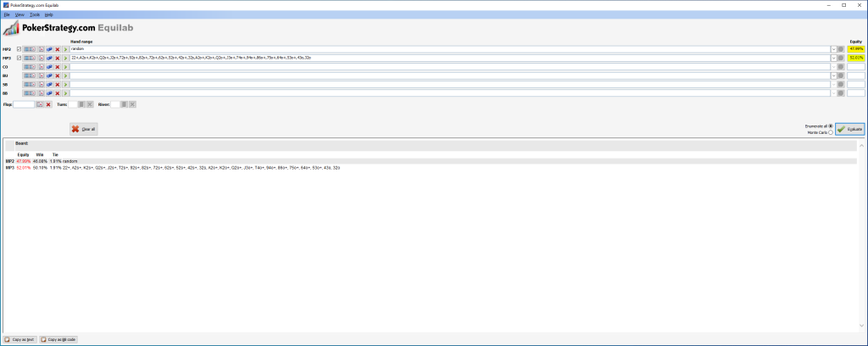Open the turn card selector icon
Image resolution: width=868 pixels, height=346 pixels.
coord(82,104)
